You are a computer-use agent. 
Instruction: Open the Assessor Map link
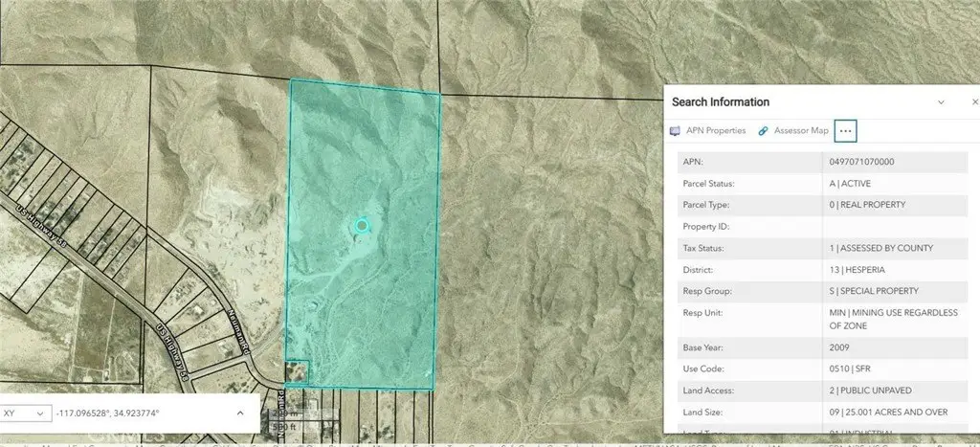[800, 130]
